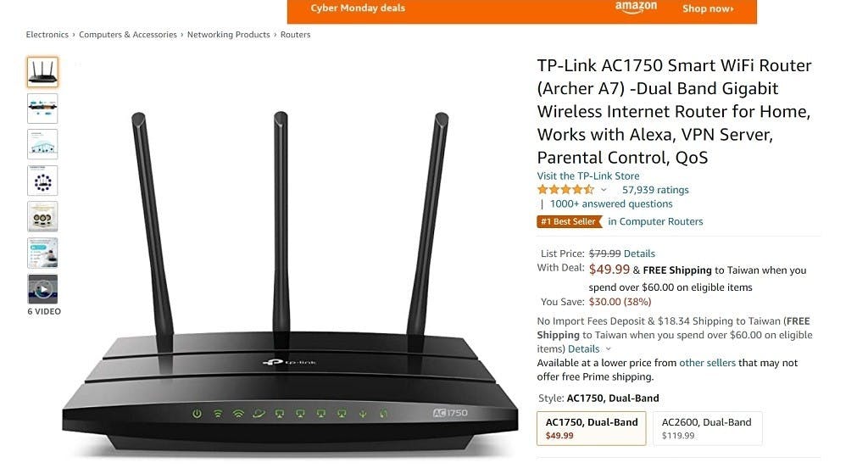Open the fifth product thumbnail image
Image resolution: width=868 pixels, height=468 pixels.
coord(42,216)
